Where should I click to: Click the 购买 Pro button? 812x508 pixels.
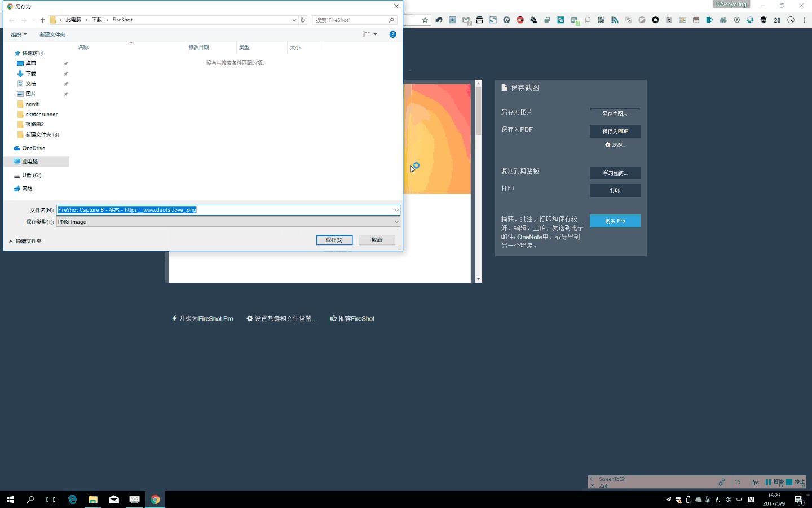point(615,221)
